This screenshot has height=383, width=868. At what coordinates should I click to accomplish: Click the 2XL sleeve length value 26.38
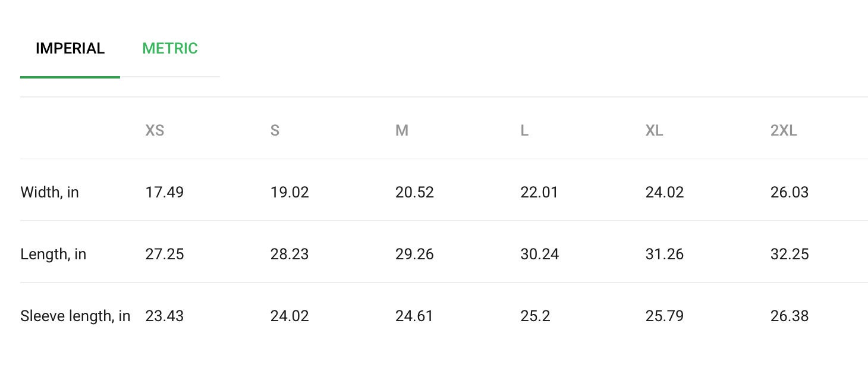790,316
